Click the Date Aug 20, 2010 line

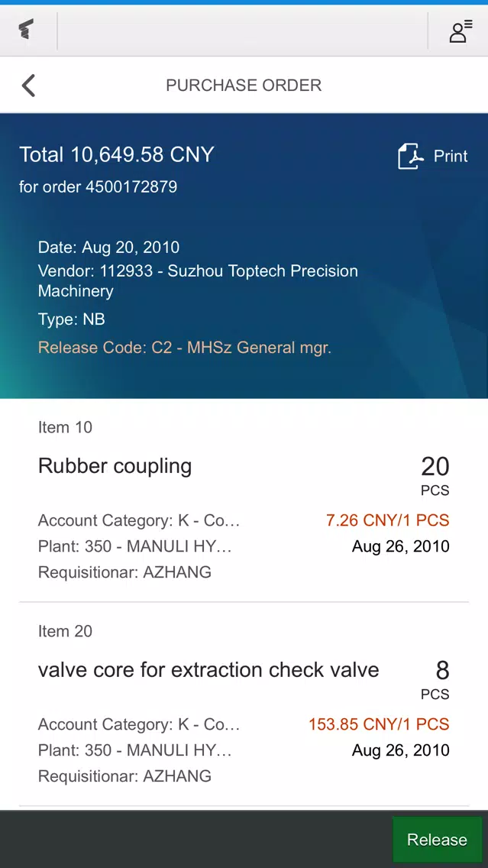tap(108, 247)
